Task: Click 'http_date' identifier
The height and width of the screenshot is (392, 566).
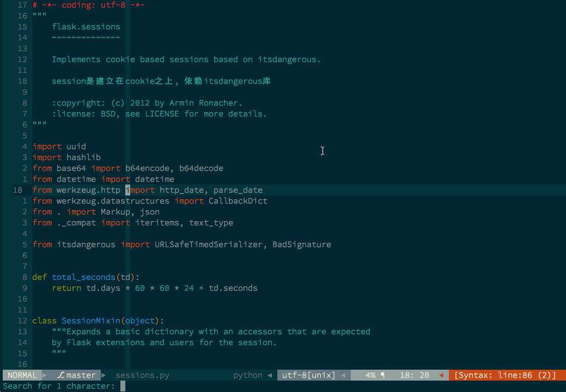Action: pyautogui.click(x=181, y=190)
